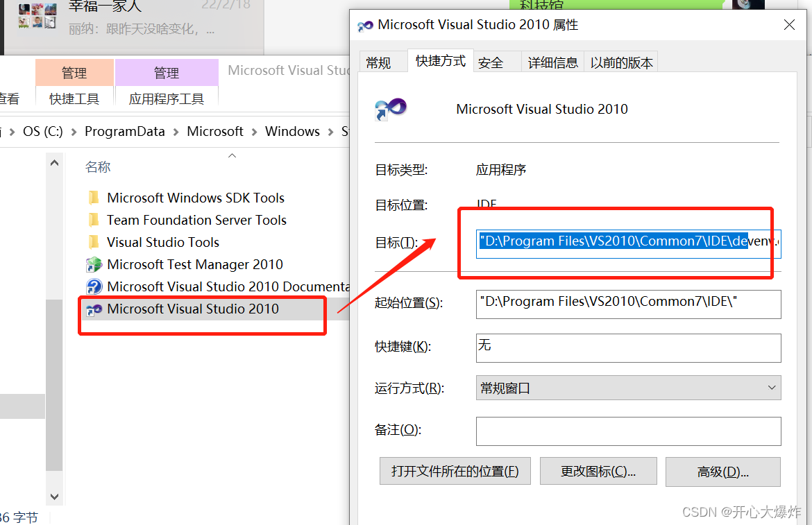Click the Visual Studio logo in the properties dialog
Image resolution: width=812 pixels, height=525 pixels.
(391, 109)
